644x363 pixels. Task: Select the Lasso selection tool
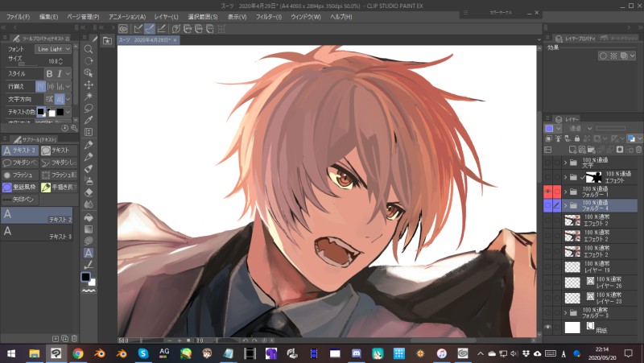click(x=89, y=109)
